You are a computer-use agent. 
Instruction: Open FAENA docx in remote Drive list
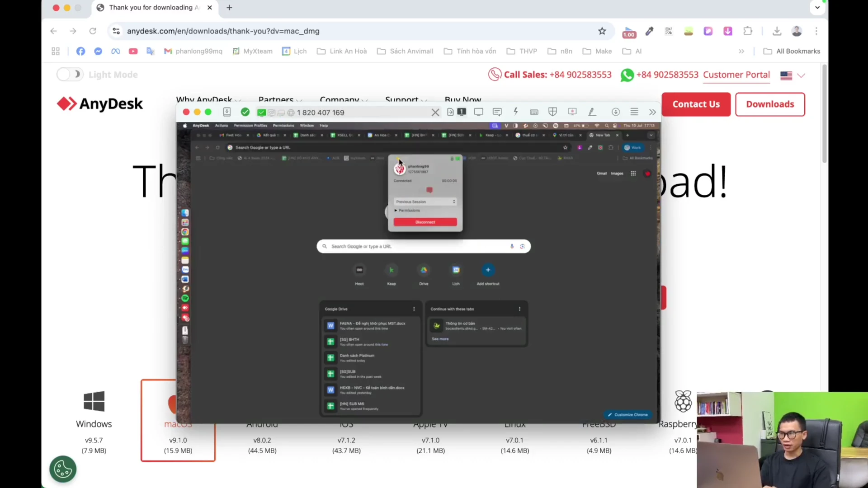371,325
